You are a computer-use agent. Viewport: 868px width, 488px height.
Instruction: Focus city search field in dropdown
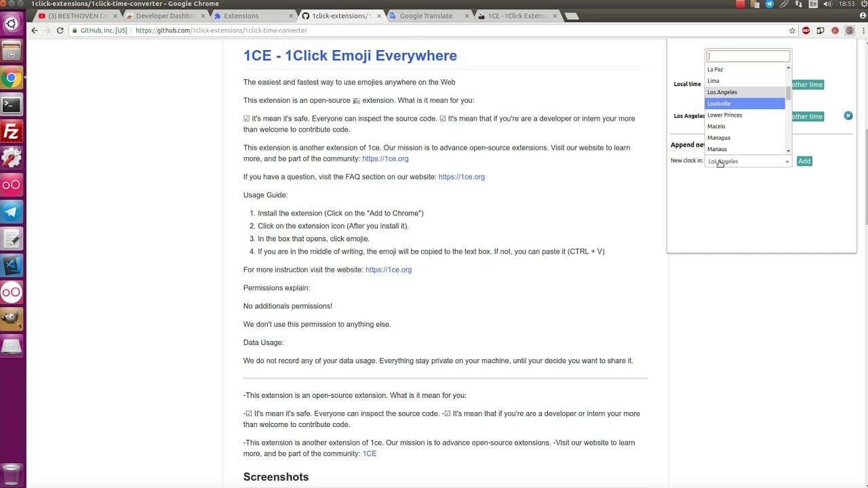pos(749,56)
